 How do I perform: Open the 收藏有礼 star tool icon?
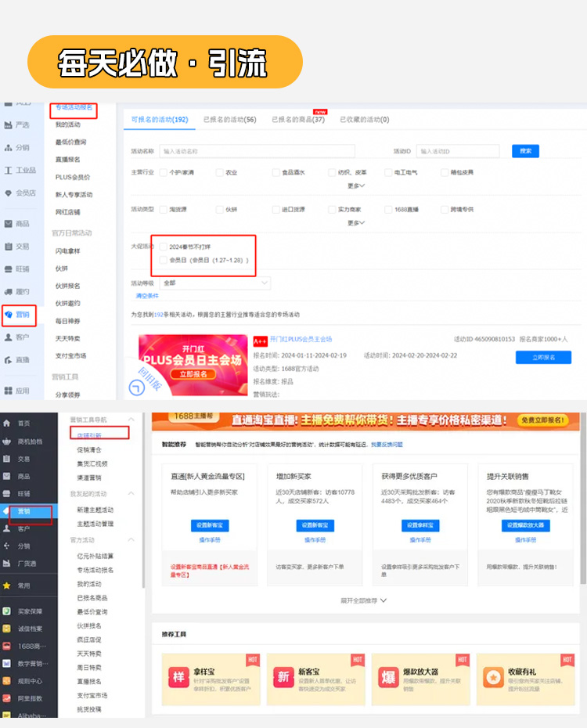coord(493,677)
